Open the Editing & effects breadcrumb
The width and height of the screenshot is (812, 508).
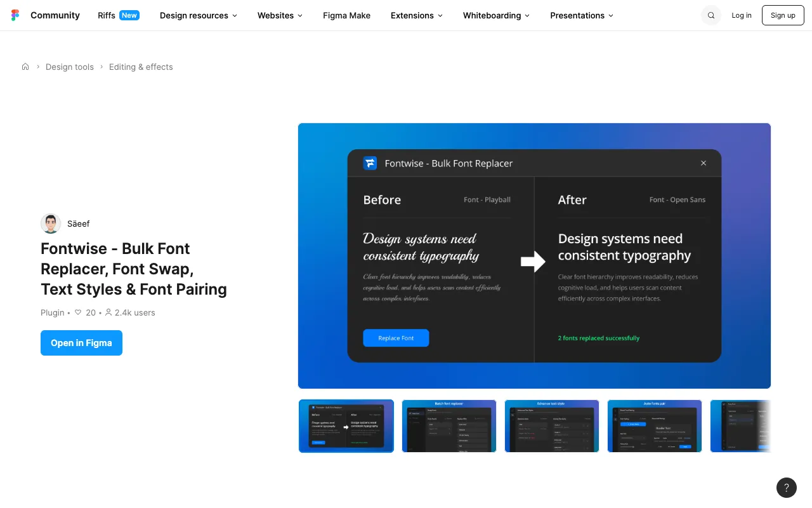(141, 67)
